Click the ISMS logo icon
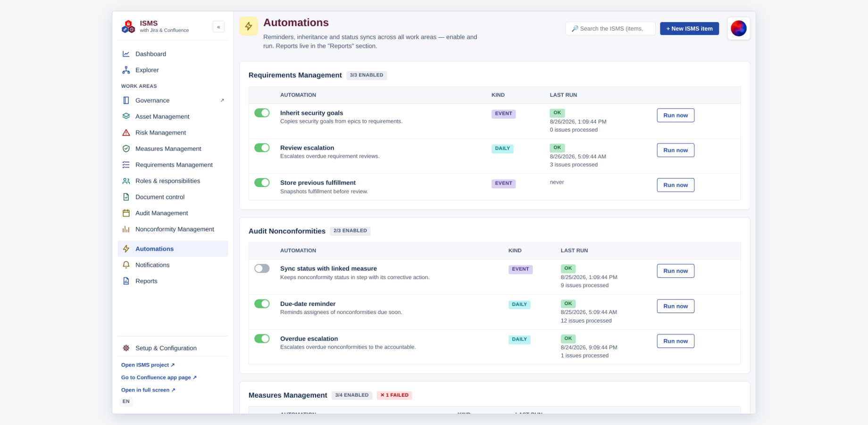 [x=128, y=26]
